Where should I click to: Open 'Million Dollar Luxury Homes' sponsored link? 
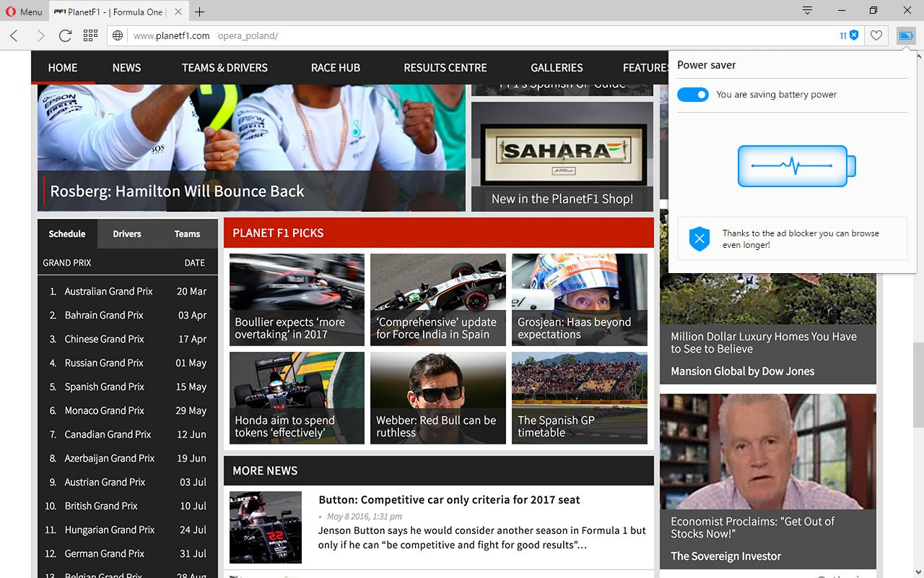click(764, 342)
